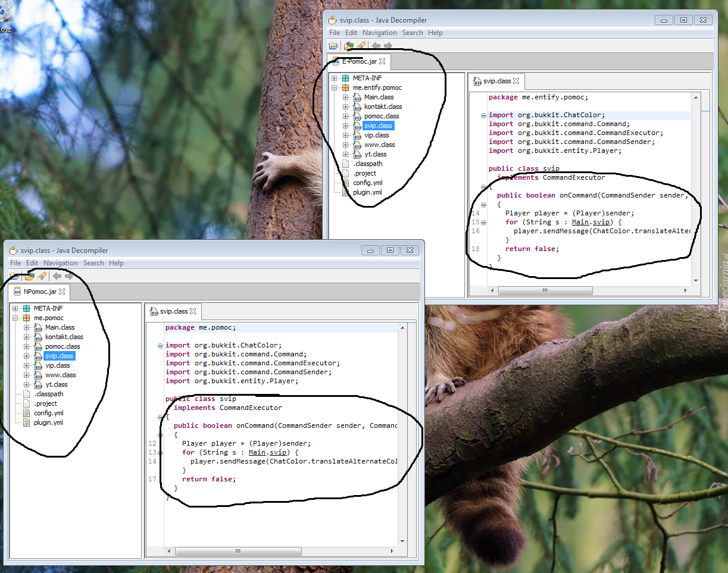Select plugin.yml in NPomoc.jar tree
The height and width of the screenshot is (573, 728).
coord(48,422)
